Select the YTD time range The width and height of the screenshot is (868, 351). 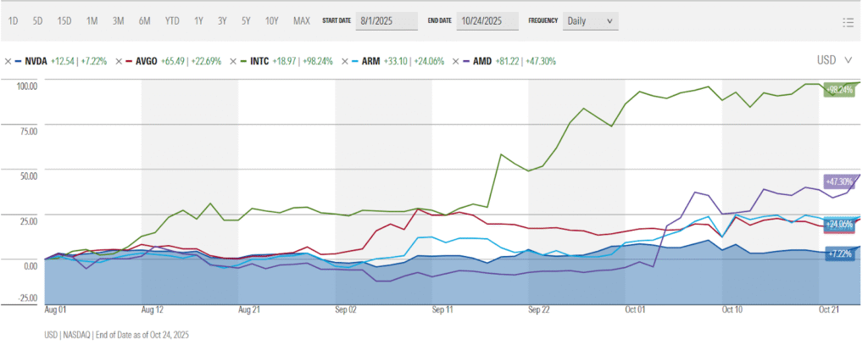pyautogui.click(x=172, y=20)
